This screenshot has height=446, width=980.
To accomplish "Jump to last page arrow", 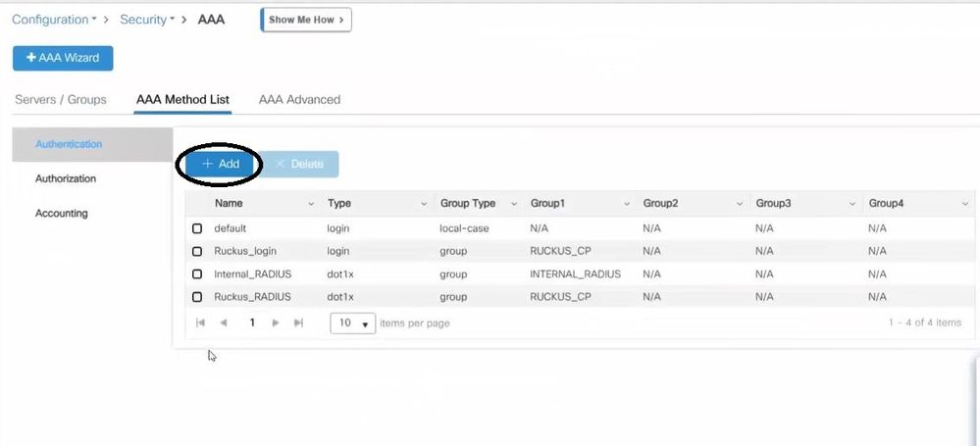I will [299, 322].
